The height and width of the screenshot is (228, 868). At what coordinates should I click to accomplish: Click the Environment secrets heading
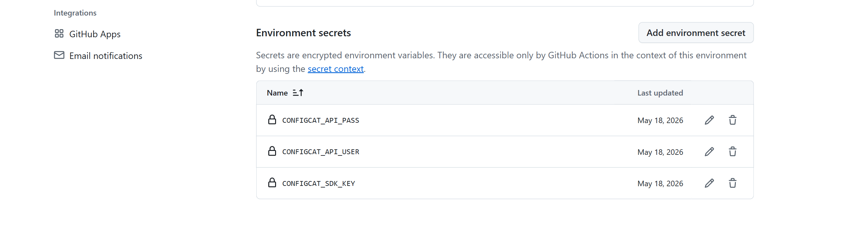303,33
